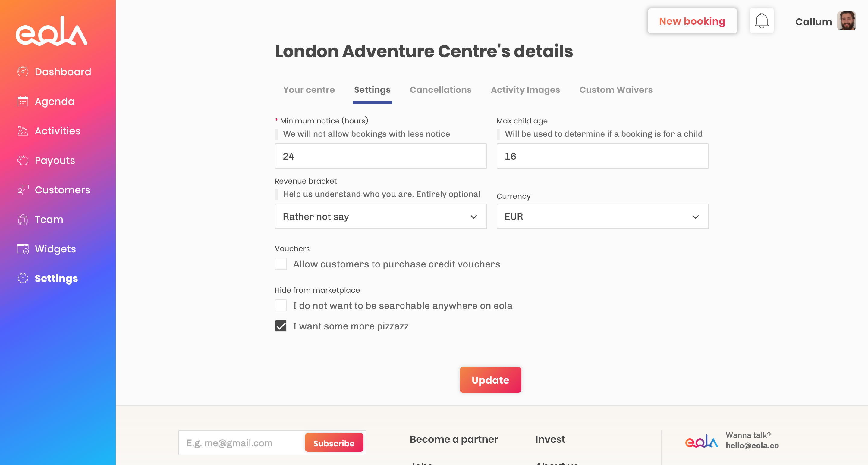Click the Team people icon
Screen dimensions: 868x465
pyautogui.click(x=23, y=219)
